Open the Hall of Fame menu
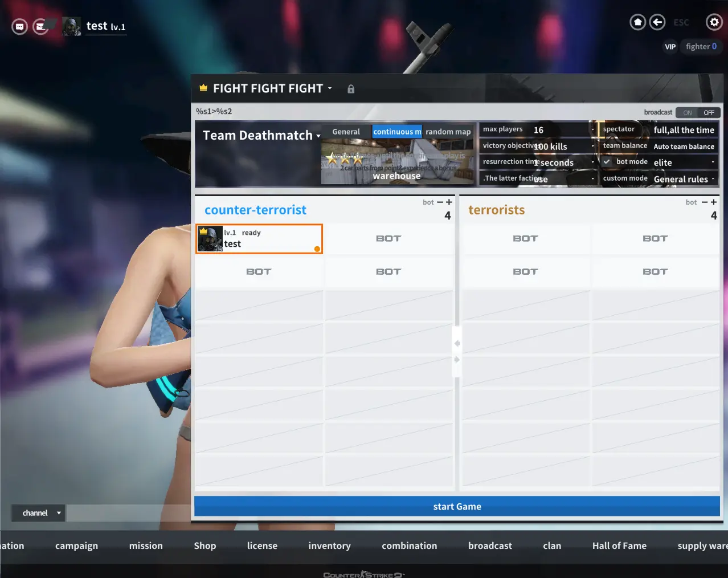Screen dimensions: 728x578 [x=619, y=546]
